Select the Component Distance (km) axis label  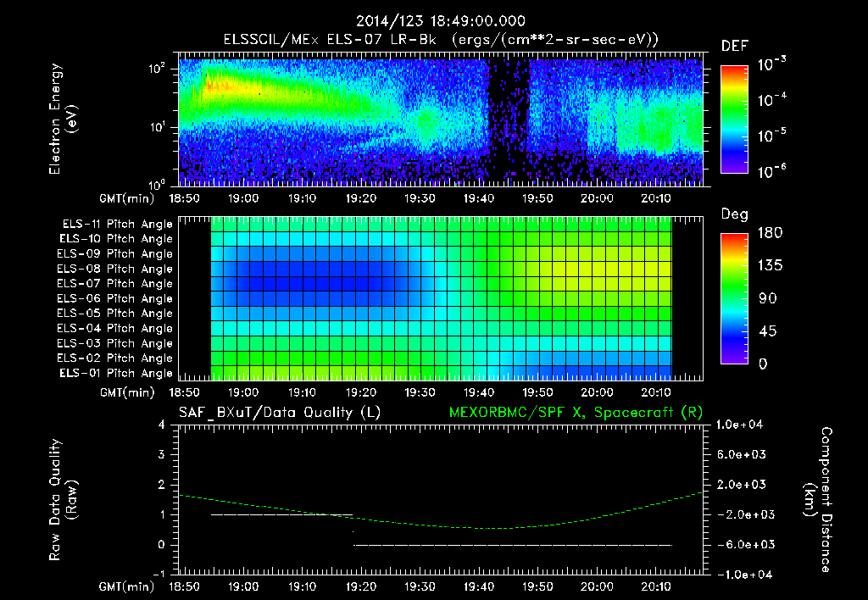tap(818, 500)
